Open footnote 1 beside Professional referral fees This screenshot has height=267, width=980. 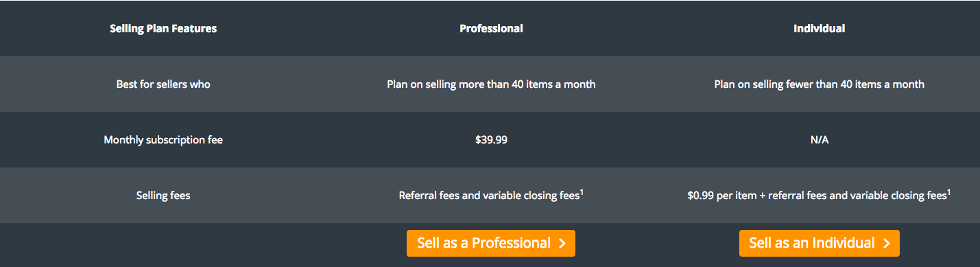pos(582,192)
